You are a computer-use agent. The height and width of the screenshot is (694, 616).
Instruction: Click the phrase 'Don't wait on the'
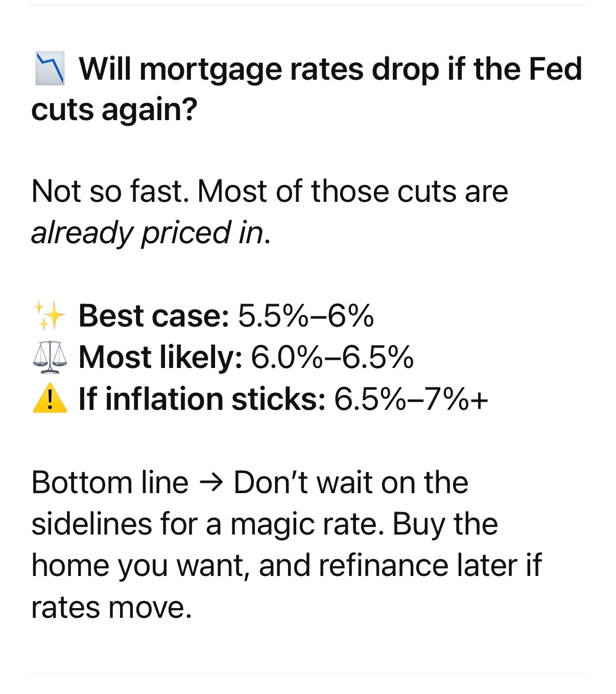click(351, 482)
